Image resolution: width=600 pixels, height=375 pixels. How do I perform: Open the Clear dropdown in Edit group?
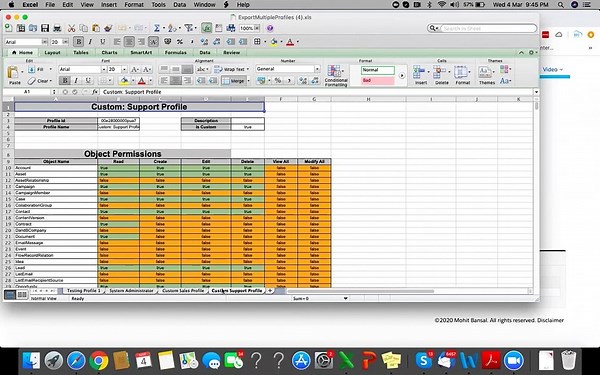click(51, 81)
